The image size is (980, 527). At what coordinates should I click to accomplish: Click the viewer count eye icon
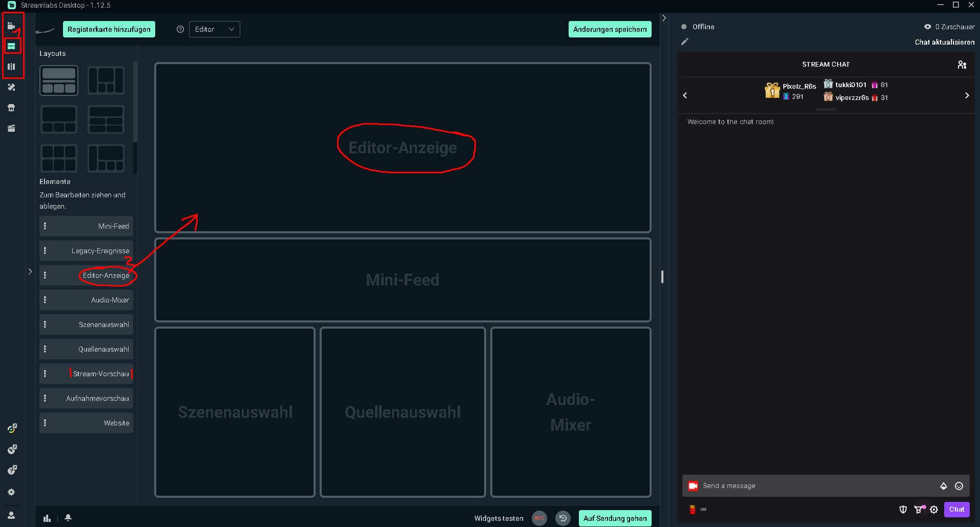click(x=928, y=27)
